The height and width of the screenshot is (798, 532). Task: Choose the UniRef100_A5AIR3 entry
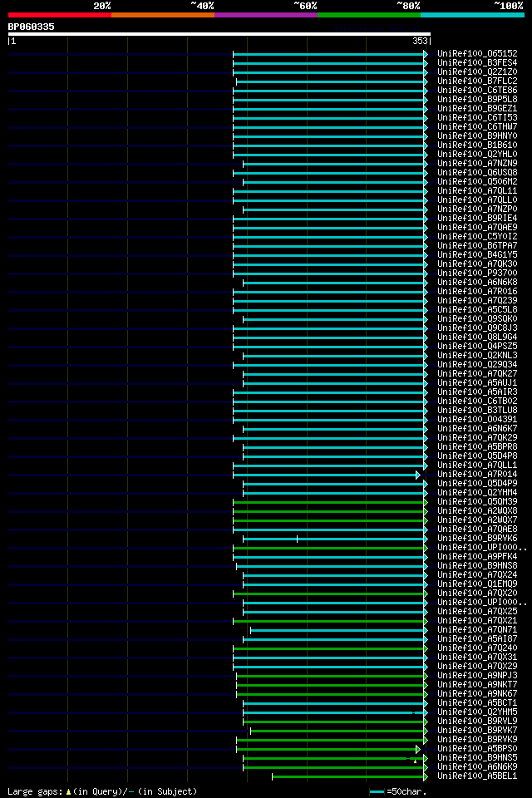coord(477,392)
